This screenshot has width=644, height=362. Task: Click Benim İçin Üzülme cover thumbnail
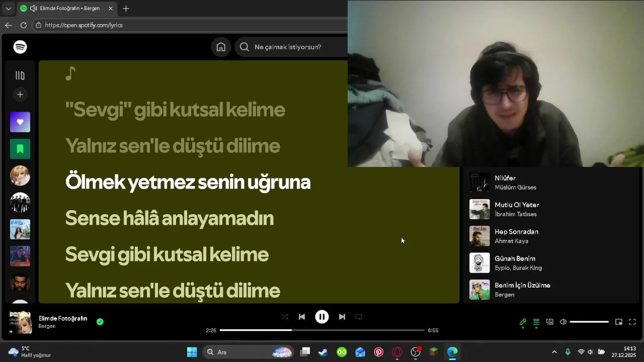(479, 290)
